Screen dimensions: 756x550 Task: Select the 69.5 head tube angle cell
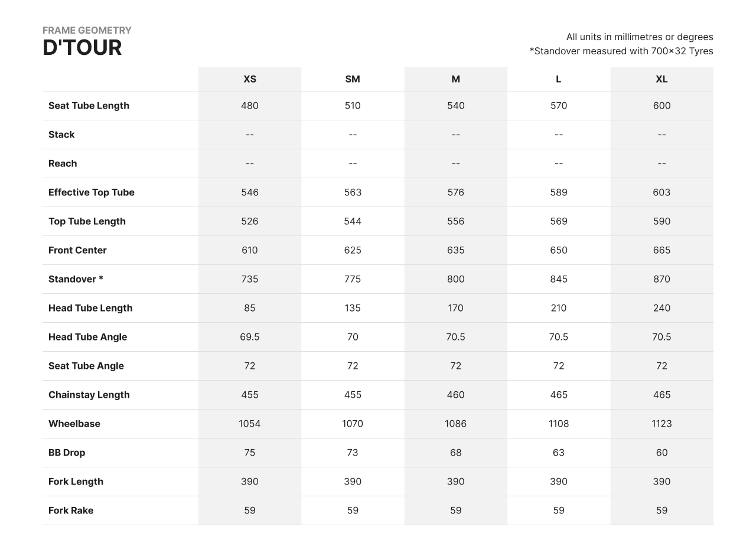pos(250,337)
